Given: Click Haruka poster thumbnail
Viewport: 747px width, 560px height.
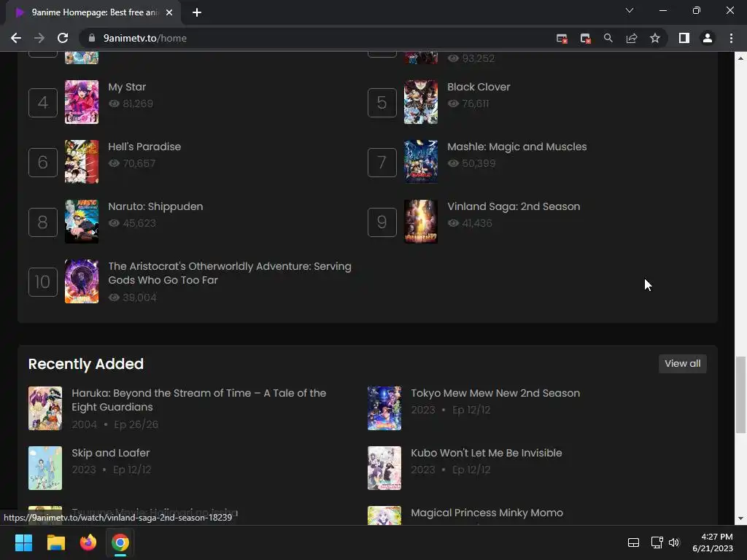Looking at the screenshot, I should click(45, 408).
